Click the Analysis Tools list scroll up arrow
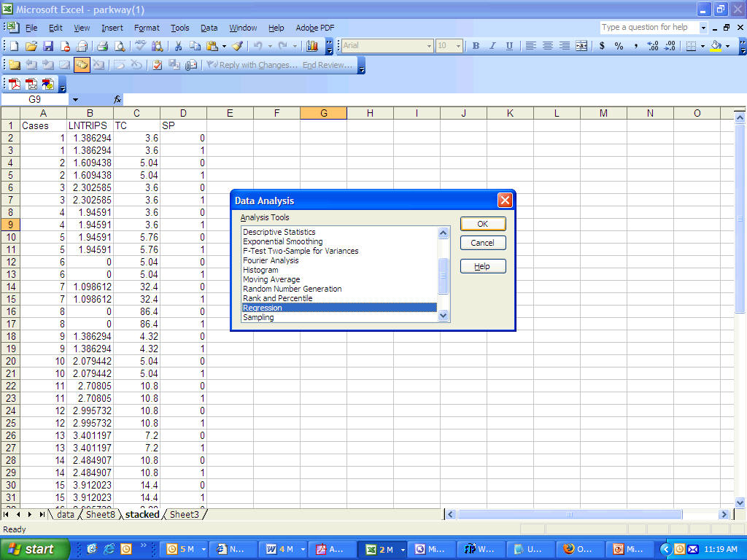The image size is (747, 560). click(x=443, y=233)
